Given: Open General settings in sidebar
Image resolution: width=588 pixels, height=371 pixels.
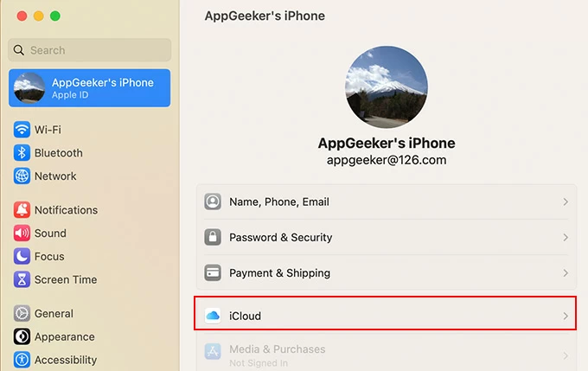Looking at the screenshot, I should pos(54,314).
